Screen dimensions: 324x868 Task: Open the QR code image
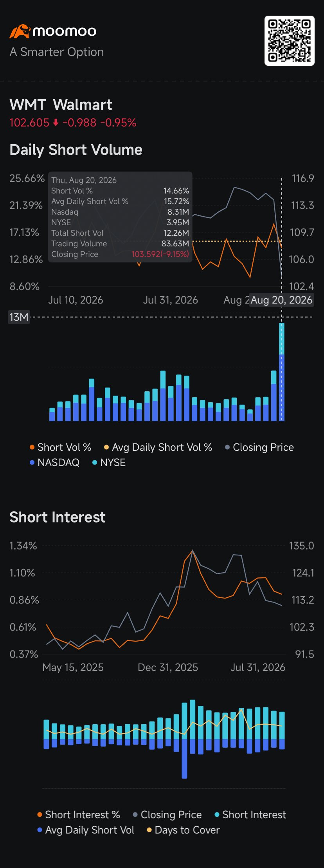coord(290,41)
